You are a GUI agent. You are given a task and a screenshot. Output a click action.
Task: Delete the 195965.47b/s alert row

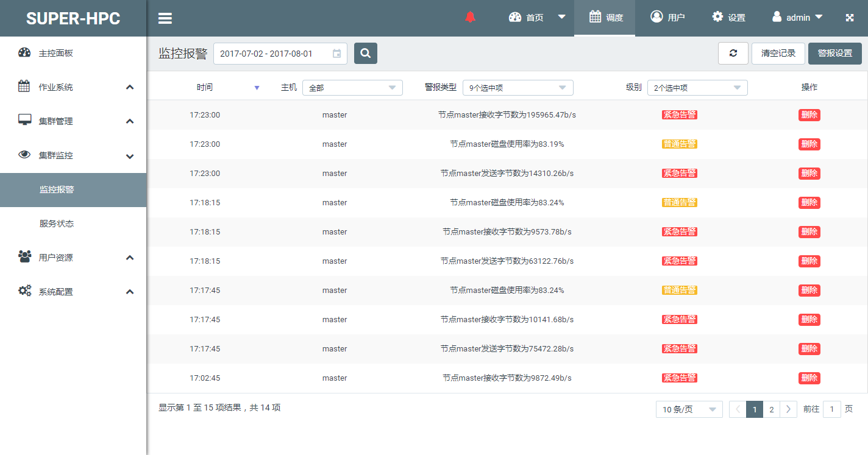click(x=809, y=115)
